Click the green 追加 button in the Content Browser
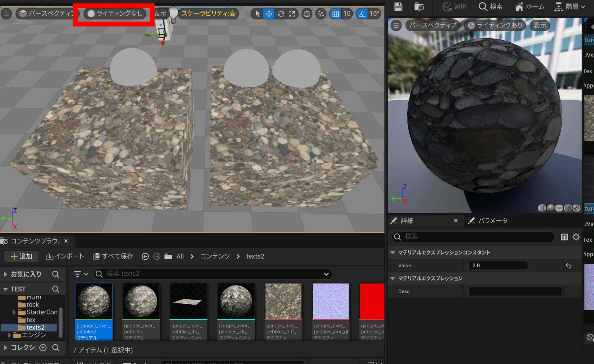The image size is (594, 364). click(21, 256)
